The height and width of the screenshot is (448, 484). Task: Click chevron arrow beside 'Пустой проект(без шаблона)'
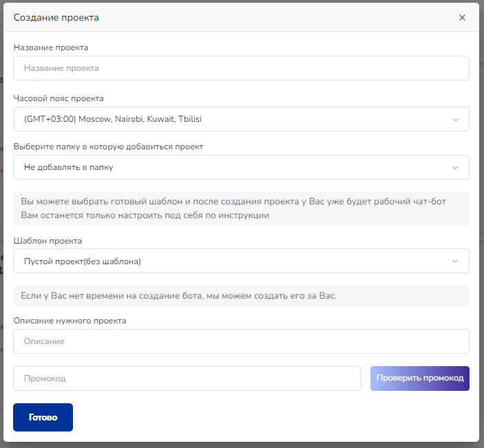[455, 262]
